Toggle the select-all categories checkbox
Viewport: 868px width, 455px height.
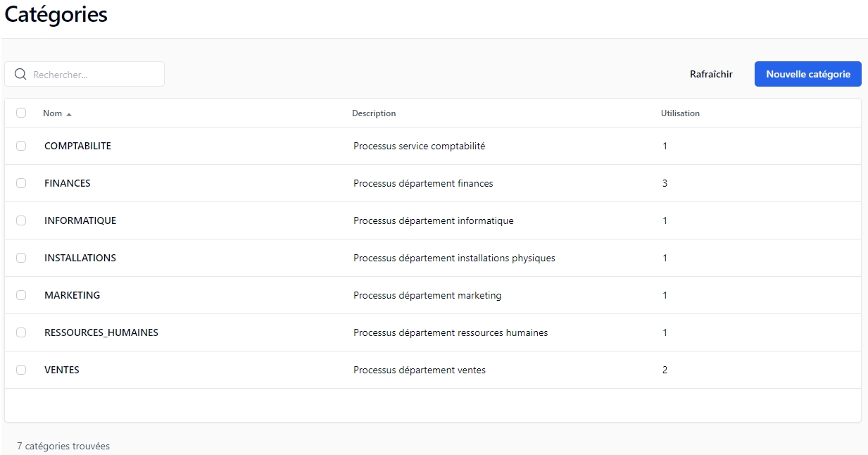coord(21,113)
